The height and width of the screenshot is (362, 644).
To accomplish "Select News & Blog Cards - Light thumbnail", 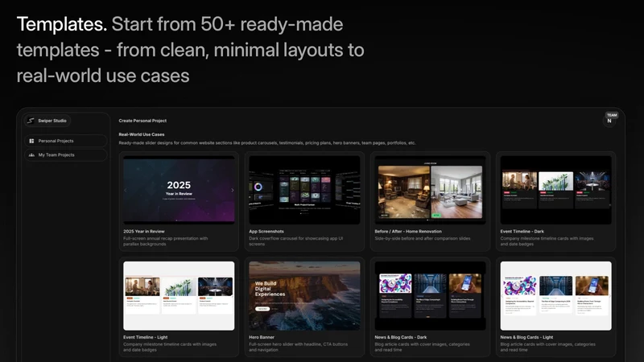I will (556, 296).
